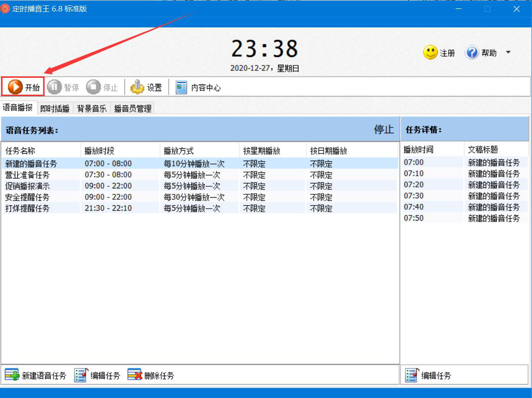Image resolution: width=532 pixels, height=398 pixels.
Task: Click 编辑任务 below the task list
Action: tap(97, 375)
